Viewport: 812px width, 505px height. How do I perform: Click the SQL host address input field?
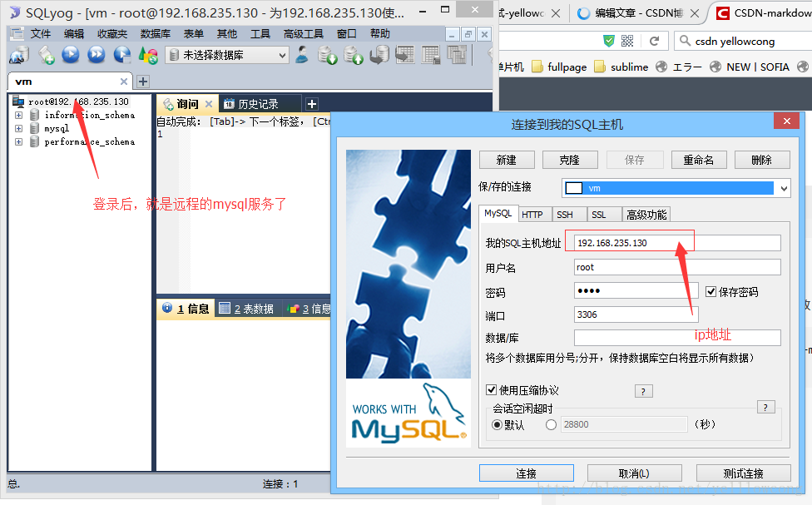(x=677, y=243)
